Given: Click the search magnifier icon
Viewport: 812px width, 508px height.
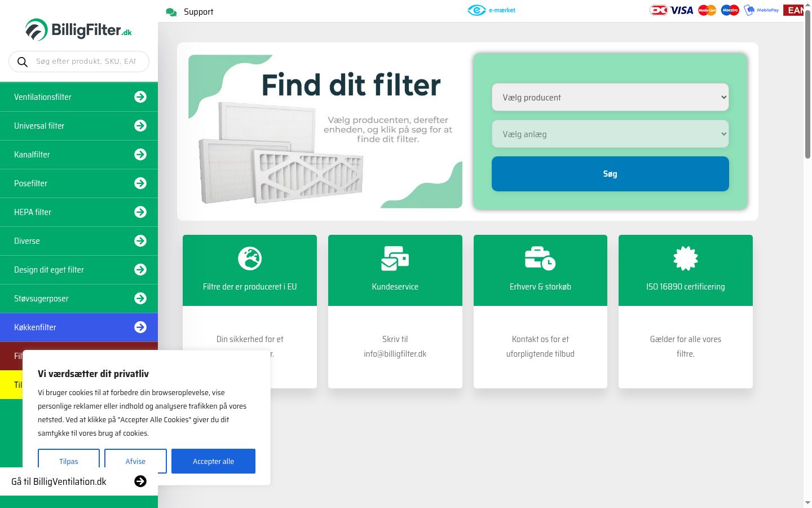Looking at the screenshot, I should click(x=23, y=62).
